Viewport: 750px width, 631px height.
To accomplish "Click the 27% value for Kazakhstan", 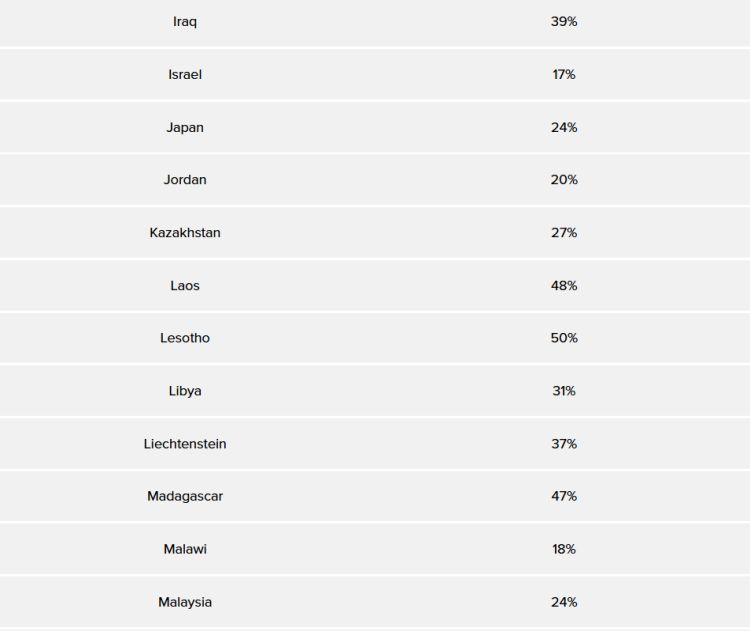I will (564, 233).
